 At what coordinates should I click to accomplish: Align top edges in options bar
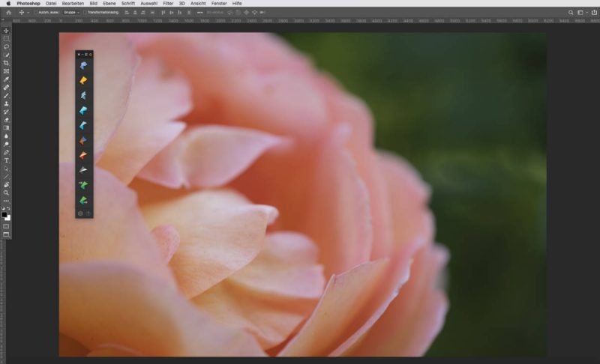[163, 13]
